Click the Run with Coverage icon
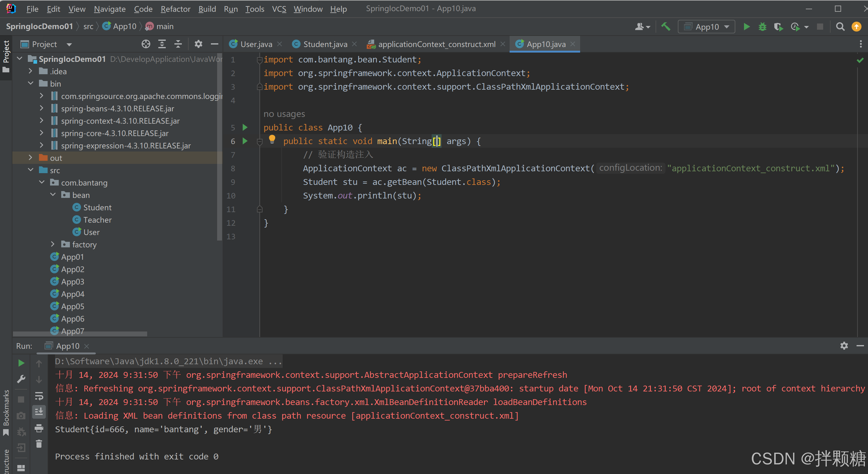This screenshot has width=868, height=474. tap(778, 27)
